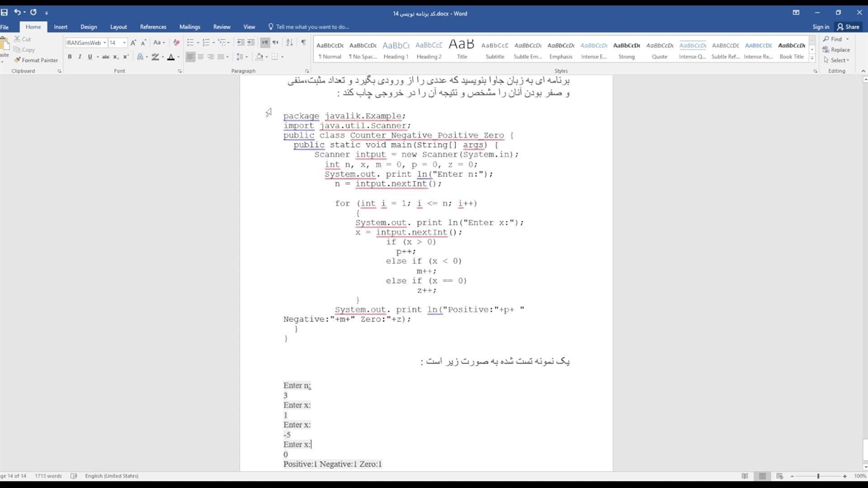868x488 pixels.
Task: Switch to the Insert tab
Action: click(x=60, y=27)
